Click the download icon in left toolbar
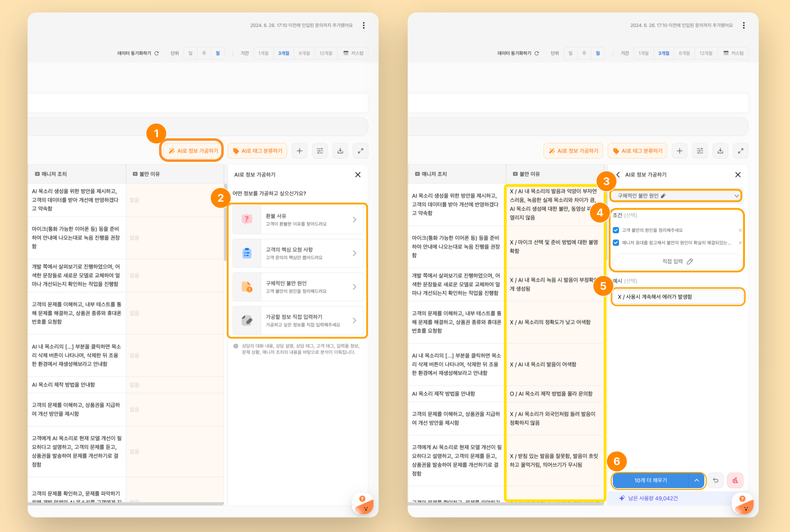This screenshot has width=790, height=532. pyautogui.click(x=340, y=151)
